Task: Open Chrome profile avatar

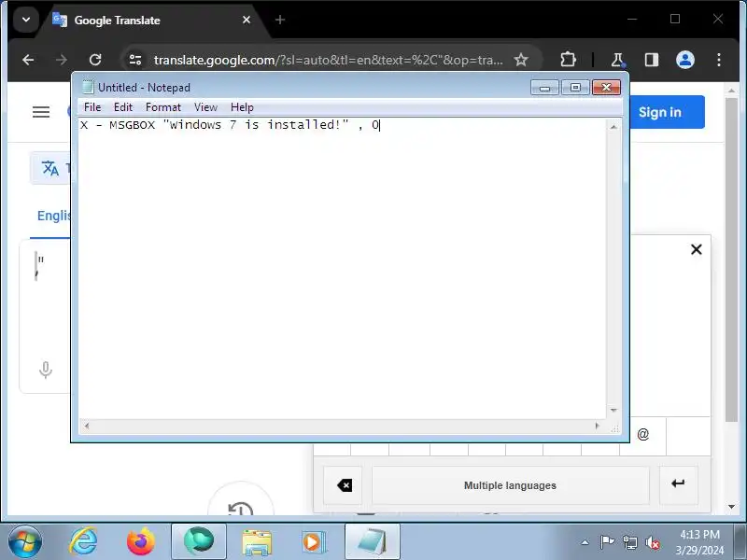Action: point(685,60)
